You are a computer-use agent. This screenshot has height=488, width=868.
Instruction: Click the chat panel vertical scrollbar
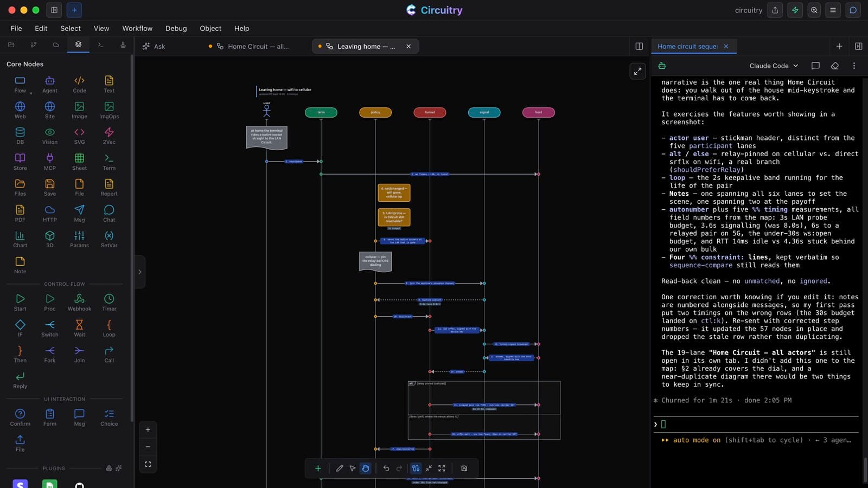pyautogui.click(x=865, y=470)
